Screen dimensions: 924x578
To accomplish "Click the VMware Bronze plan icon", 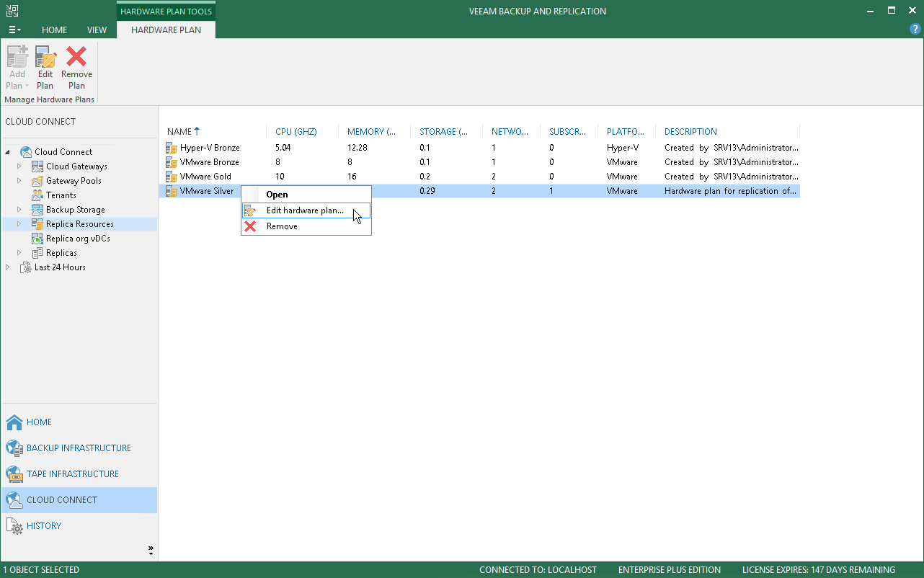I will click(172, 162).
